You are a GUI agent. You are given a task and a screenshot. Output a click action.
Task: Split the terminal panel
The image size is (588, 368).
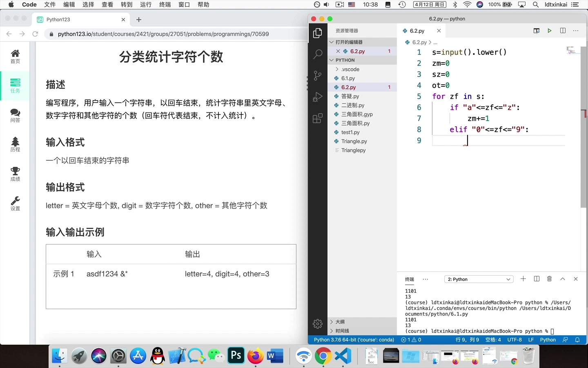coord(537,279)
